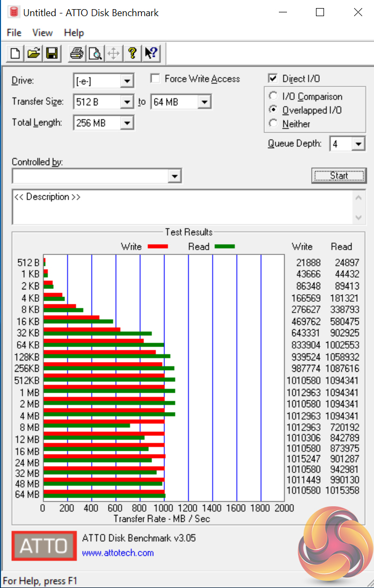Image resolution: width=374 pixels, height=588 pixels.
Task: Open the Queue Depth dropdown
Action: pyautogui.click(x=358, y=144)
